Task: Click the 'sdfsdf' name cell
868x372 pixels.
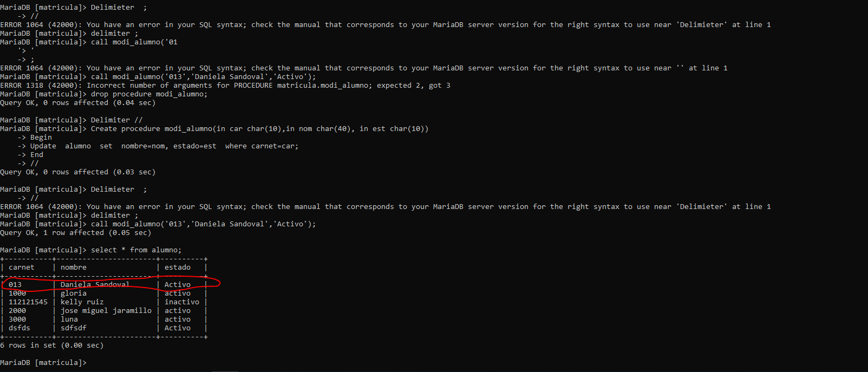Action: [74, 328]
